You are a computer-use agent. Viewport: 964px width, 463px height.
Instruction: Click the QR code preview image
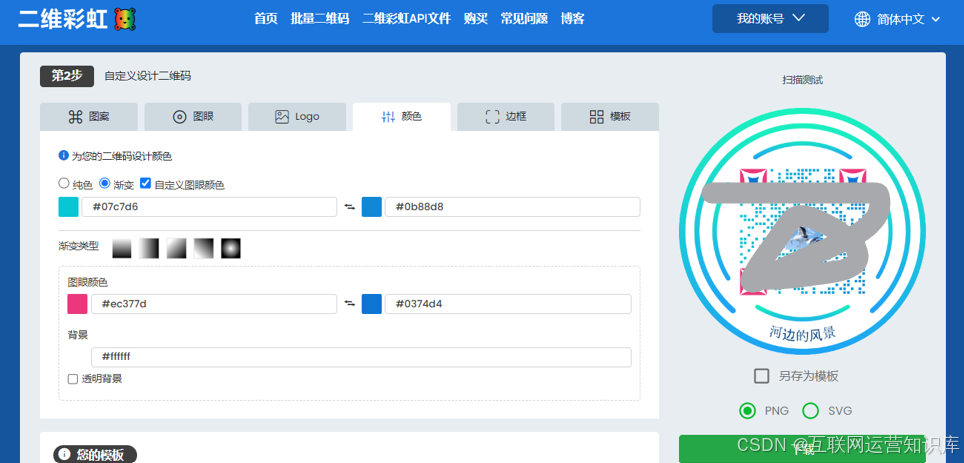802,232
